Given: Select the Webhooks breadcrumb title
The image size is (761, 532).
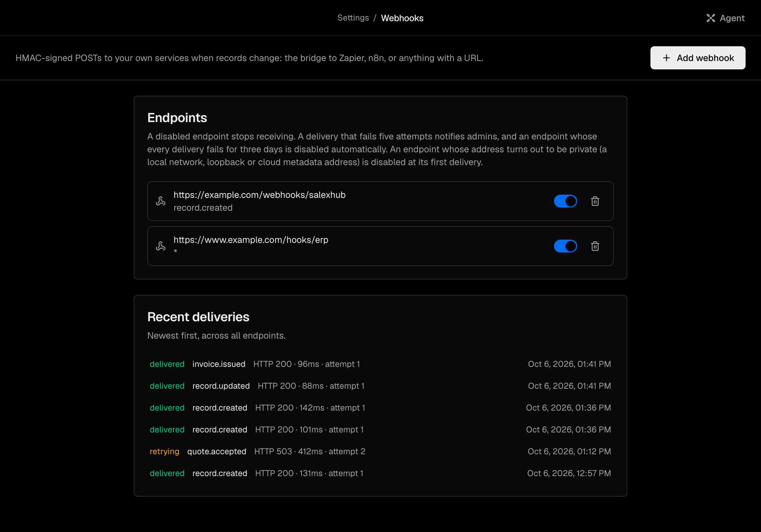Looking at the screenshot, I should click(x=402, y=18).
